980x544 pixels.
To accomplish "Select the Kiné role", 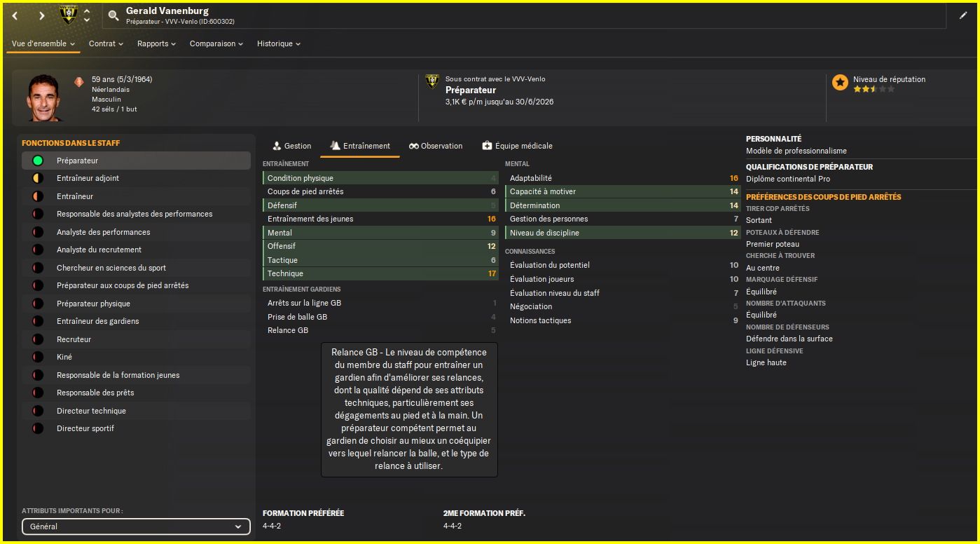I will pos(136,357).
